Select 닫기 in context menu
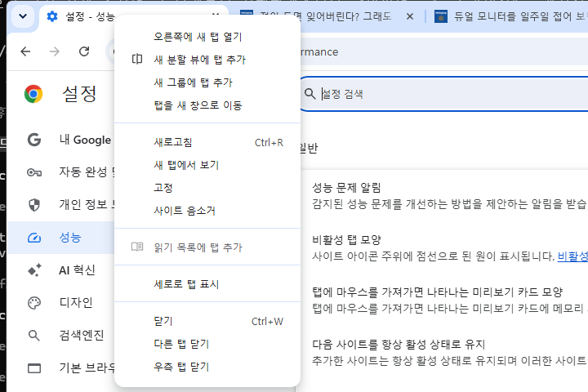The width and height of the screenshot is (588, 392). (207, 322)
